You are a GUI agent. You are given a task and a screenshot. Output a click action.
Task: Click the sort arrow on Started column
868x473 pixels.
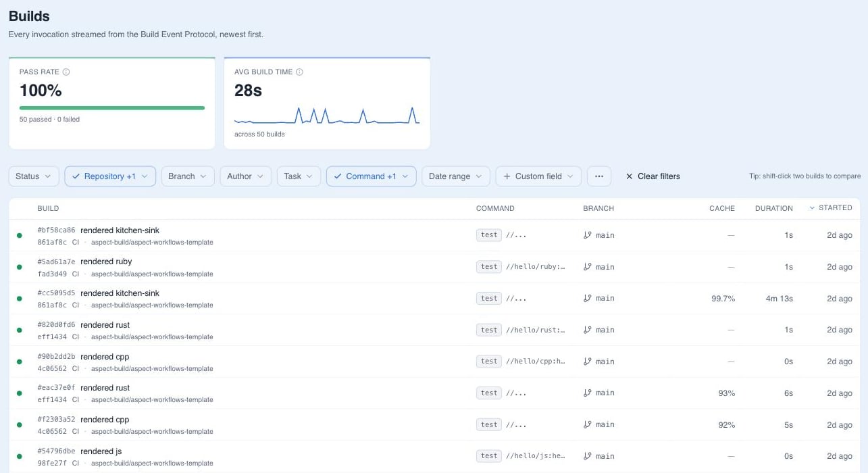tap(812, 208)
